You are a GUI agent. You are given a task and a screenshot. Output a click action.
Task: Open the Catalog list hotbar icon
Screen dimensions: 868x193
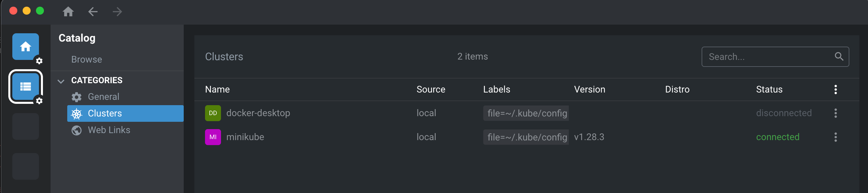26,87
